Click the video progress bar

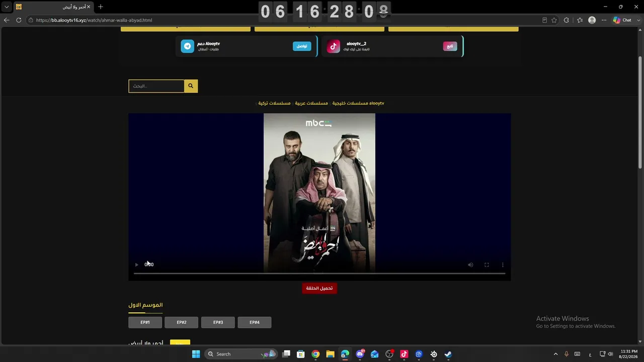pyautogui.click(x=319, y=274)
